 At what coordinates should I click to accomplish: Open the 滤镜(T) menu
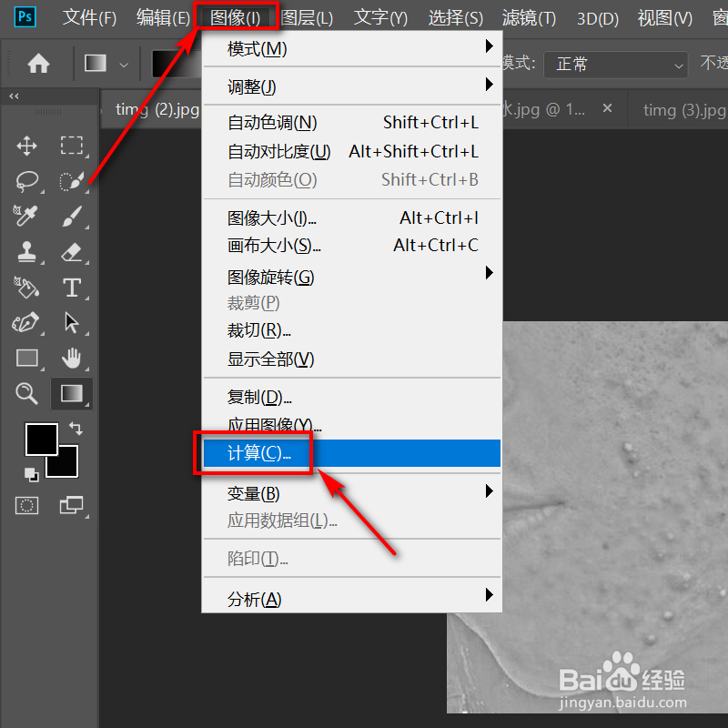point(529,17)
